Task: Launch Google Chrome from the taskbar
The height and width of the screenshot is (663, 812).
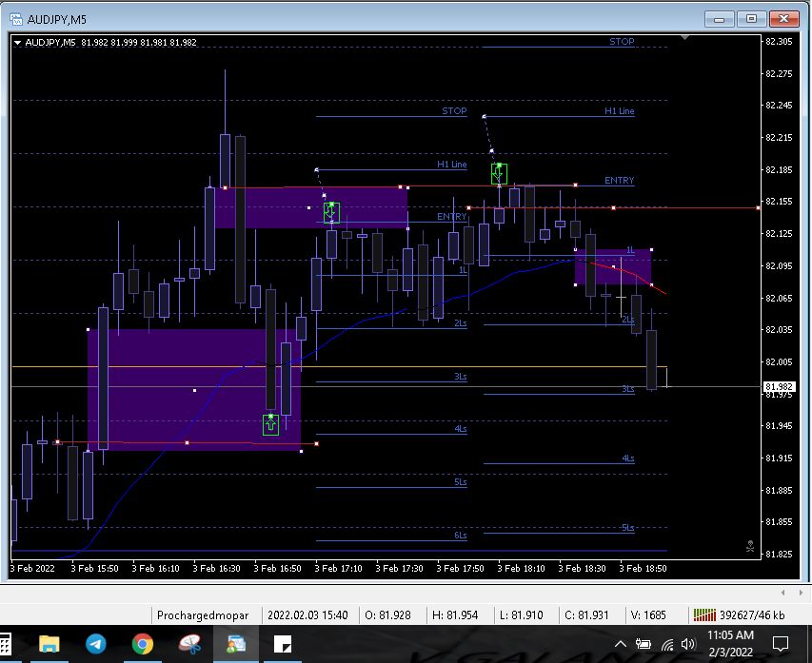Action: tap(143, 644)
